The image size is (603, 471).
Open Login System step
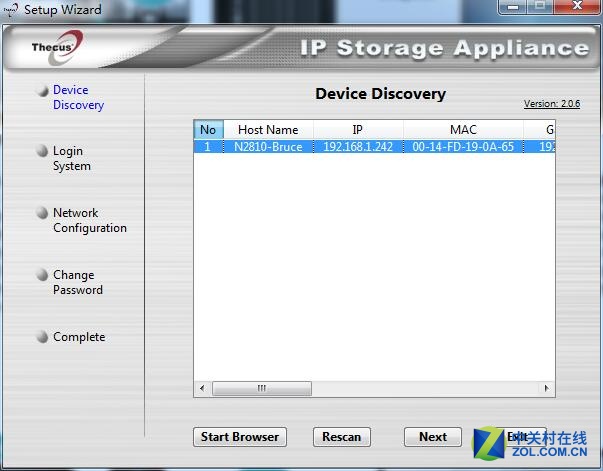pyautogui.click(x=72, y=158)
